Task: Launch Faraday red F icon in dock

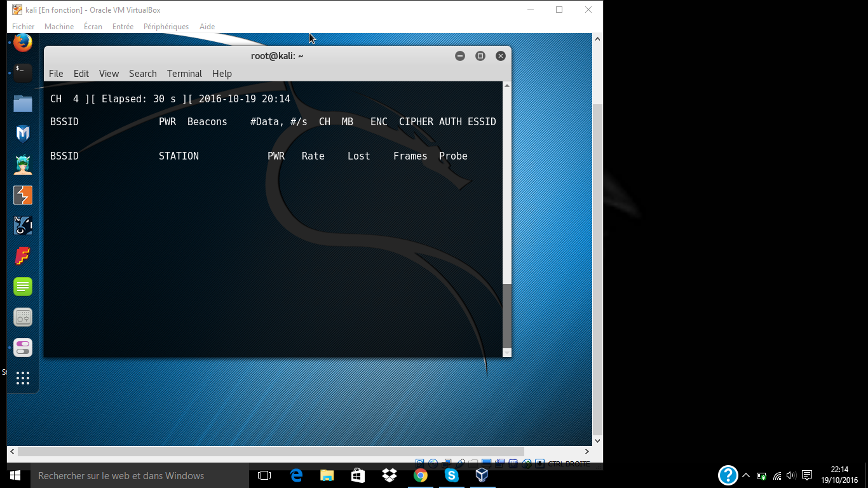Action: click(x=23, y=256)
